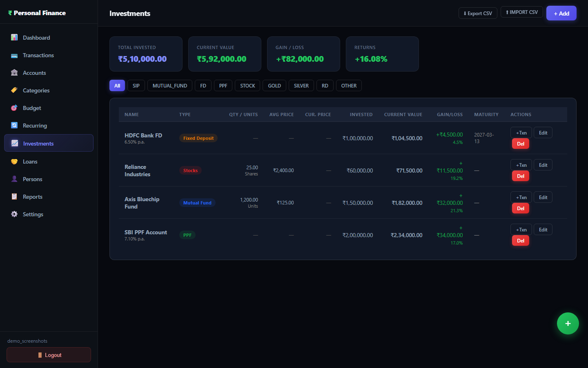Select the All filter tab

(x=117, y=85)
